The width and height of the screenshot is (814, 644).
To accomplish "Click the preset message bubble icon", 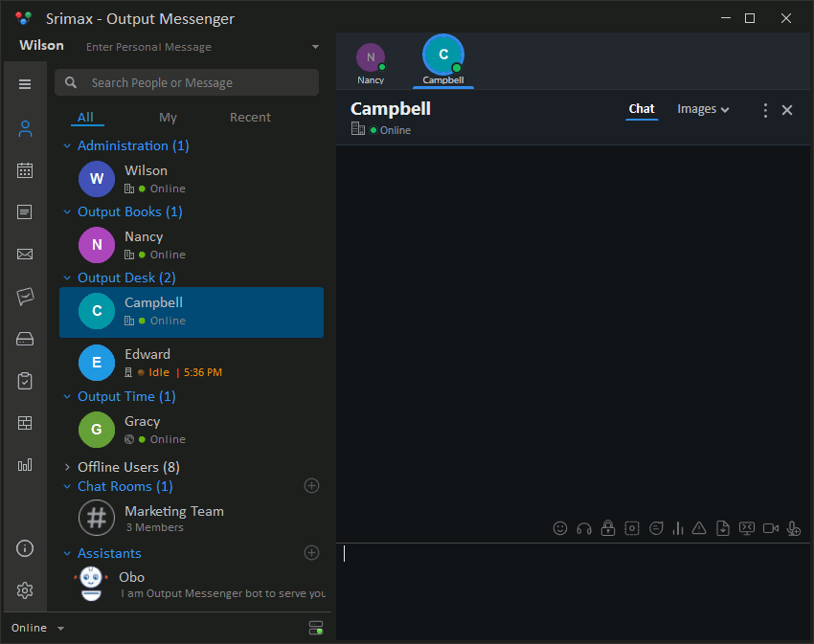I will [x=656, y=528].
